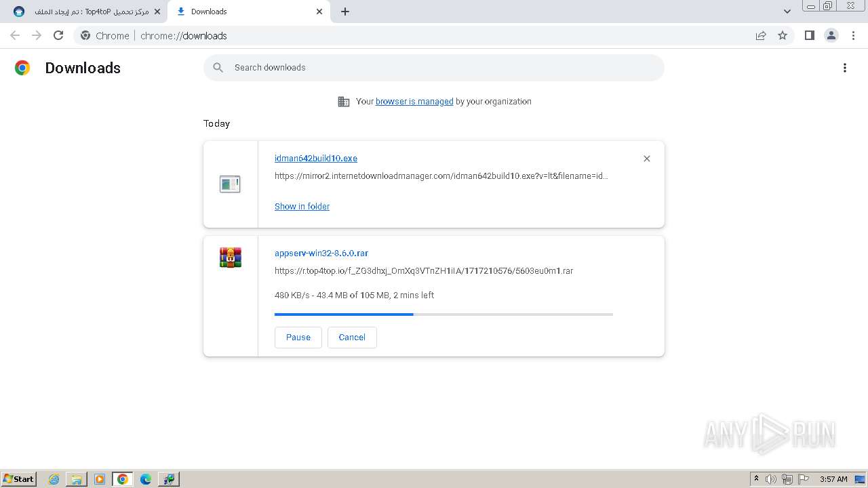Toggle the browser side panel icon
The width and height of the screenshot is (868, 488).
(x=809, y=35)
